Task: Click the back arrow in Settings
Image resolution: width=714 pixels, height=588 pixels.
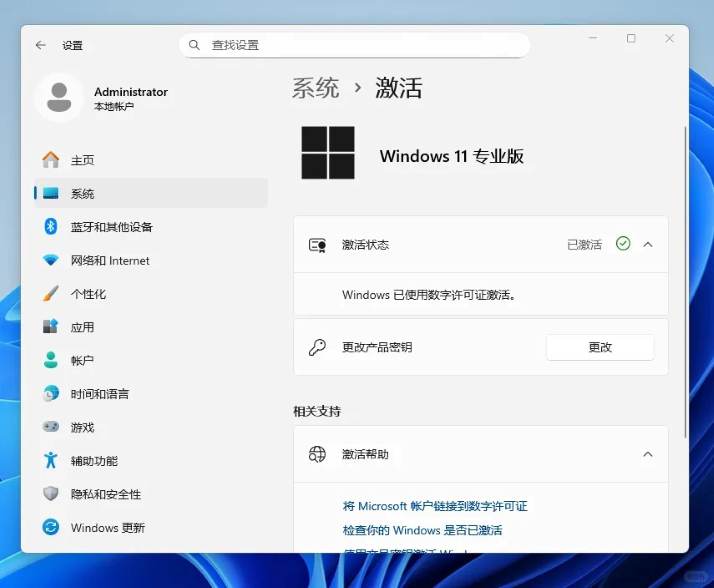Action: [41, 45]
